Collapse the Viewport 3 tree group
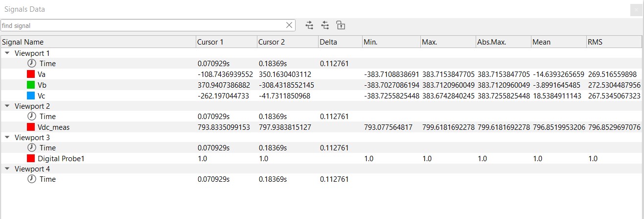 pyautogui.click(x=7, y=137)
